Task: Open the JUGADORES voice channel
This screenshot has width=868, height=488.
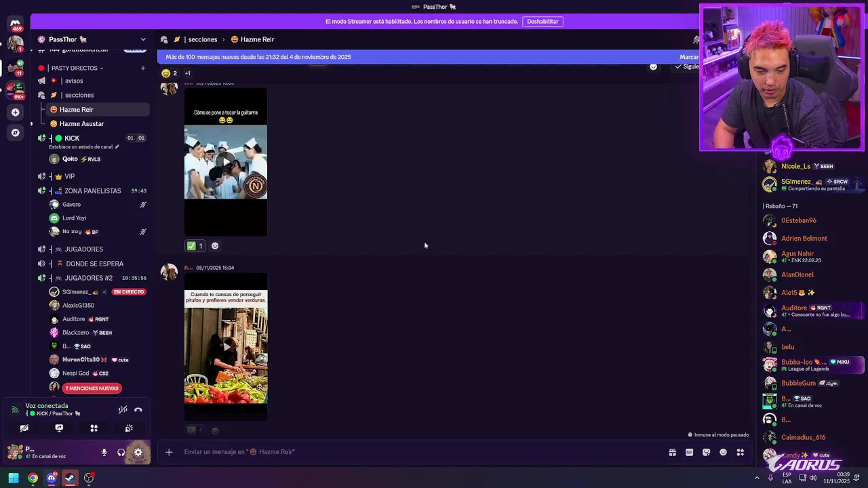Action: point(84,249)
